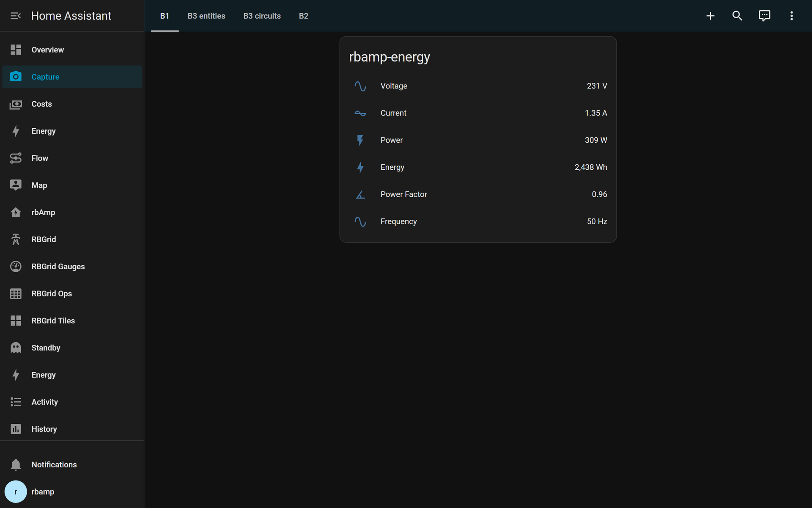Click the RBGrid transmission tower icon

[x=16, y=240]
